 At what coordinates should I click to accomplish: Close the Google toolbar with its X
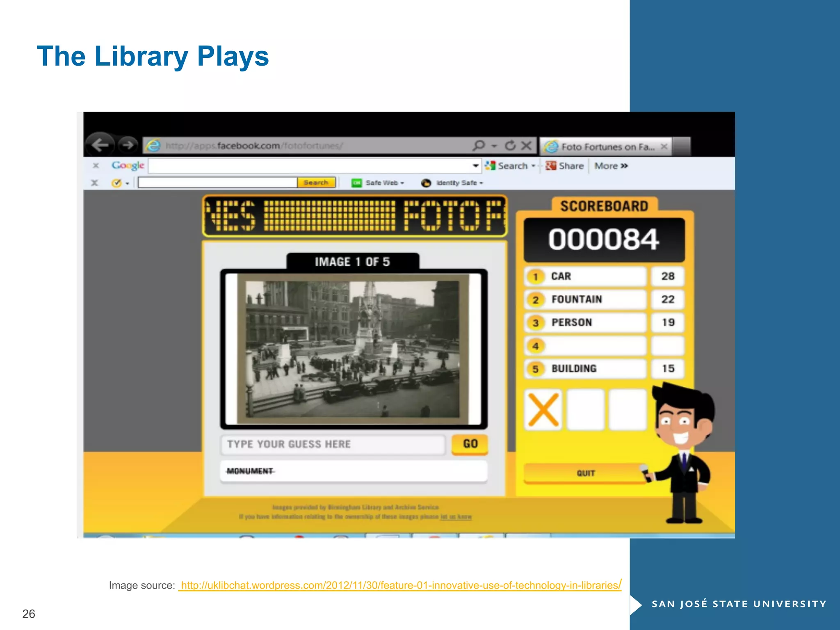(x=96, y=166)
